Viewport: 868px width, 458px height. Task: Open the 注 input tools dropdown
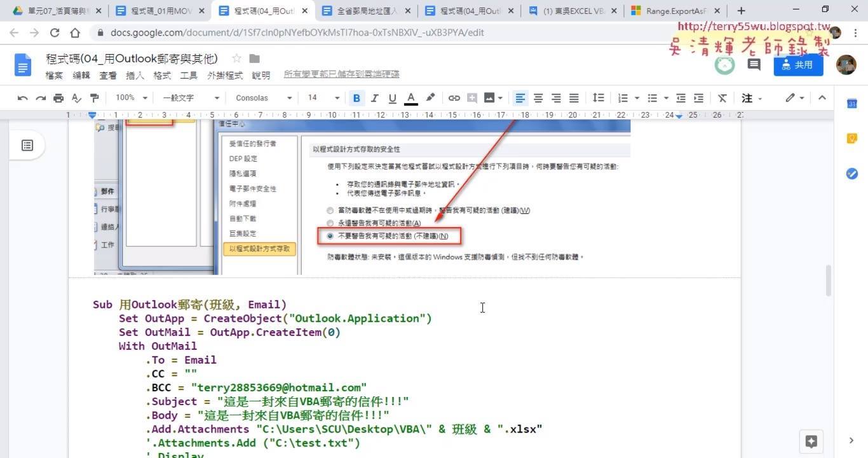click(x=751, y=98)
